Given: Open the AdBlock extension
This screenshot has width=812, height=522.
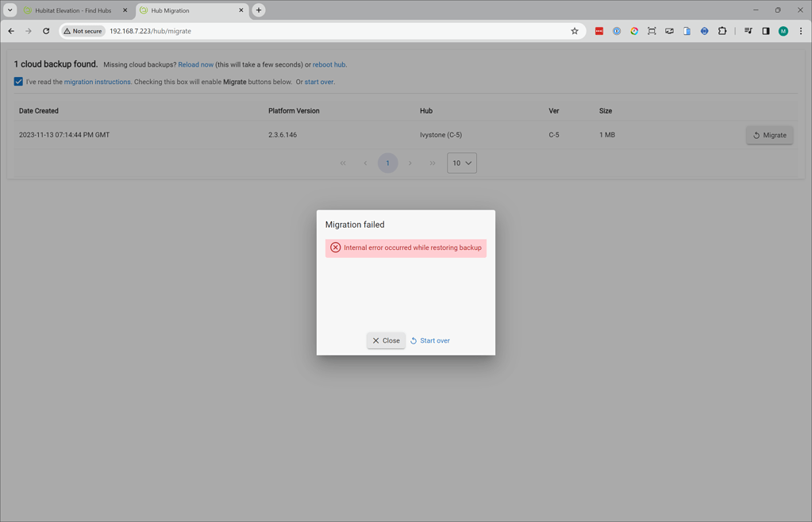Looking at the screenshot, I should click(598, 31).
